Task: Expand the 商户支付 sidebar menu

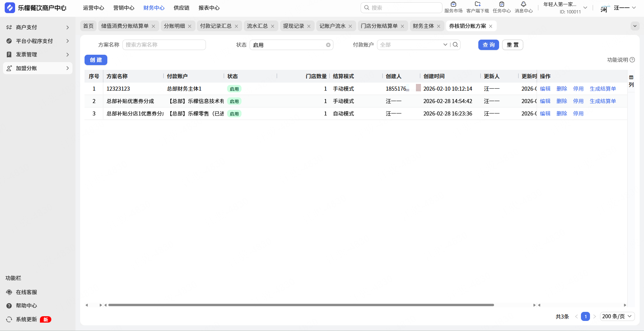Action: (67, 27)
